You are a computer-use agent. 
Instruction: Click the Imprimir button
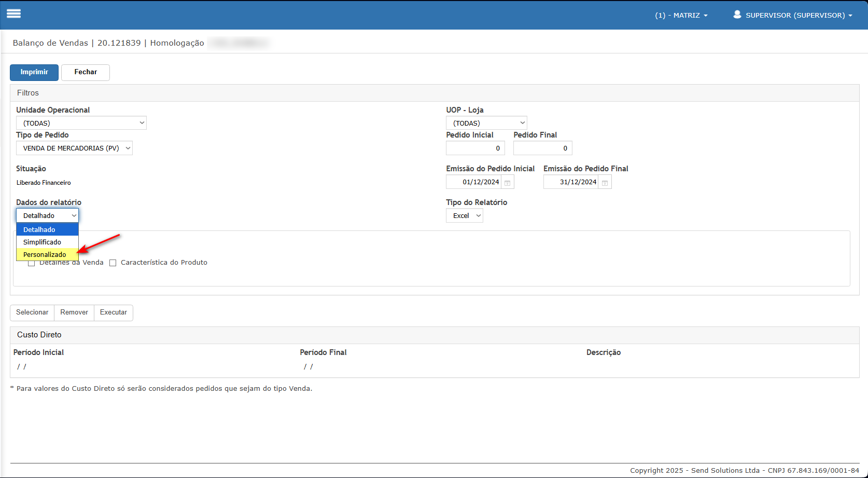[34, 73]
